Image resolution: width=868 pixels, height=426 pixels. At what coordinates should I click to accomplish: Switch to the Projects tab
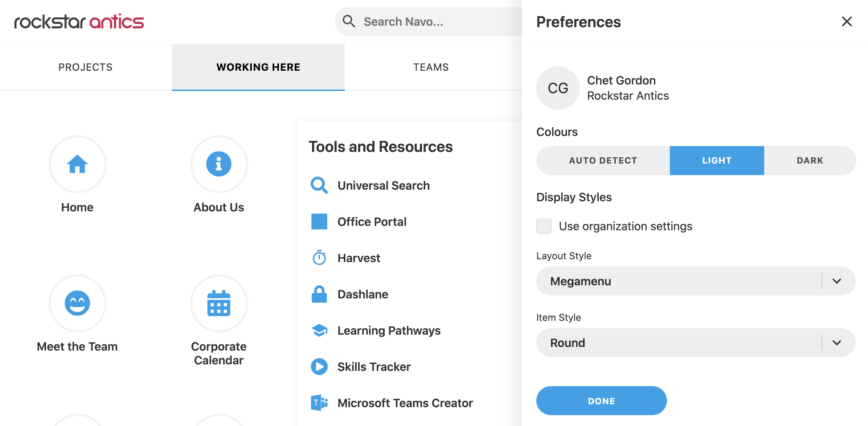tap(86, 67)
